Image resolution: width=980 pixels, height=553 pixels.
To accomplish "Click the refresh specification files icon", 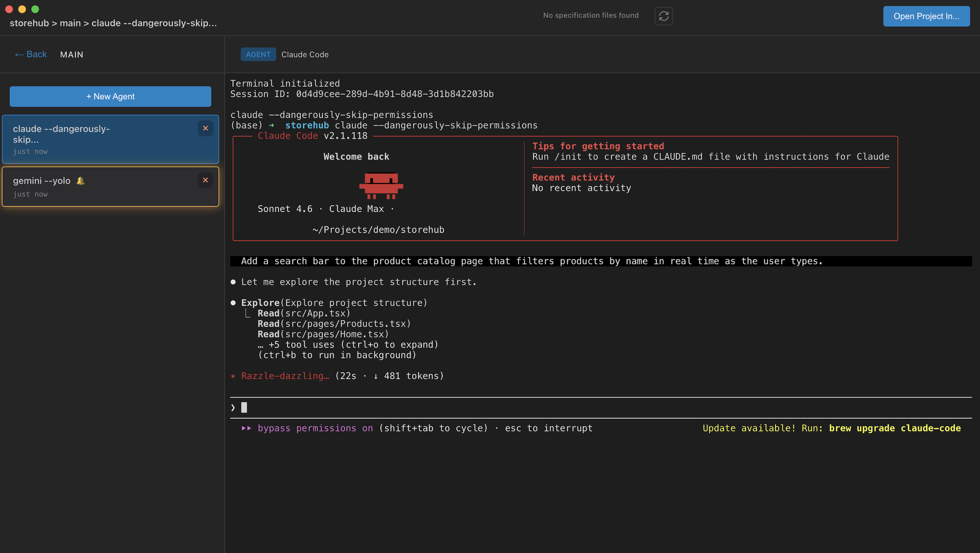I will click(663, 16).
